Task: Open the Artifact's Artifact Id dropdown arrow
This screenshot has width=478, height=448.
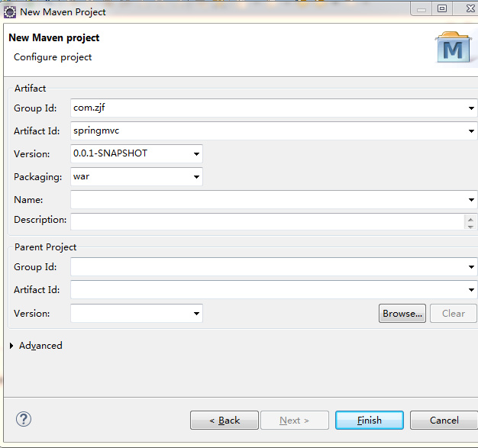Action: 471,131
